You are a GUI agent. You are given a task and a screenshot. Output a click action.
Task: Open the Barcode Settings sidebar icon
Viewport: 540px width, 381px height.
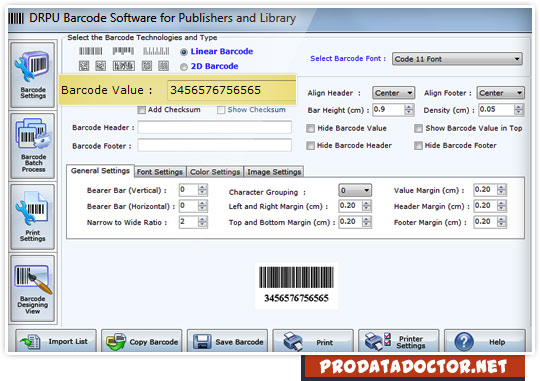32,75
